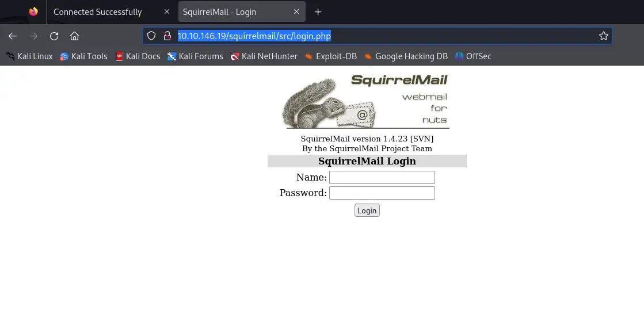
Task: Submit the form with the Login button
Action: [x=367, y=210]
